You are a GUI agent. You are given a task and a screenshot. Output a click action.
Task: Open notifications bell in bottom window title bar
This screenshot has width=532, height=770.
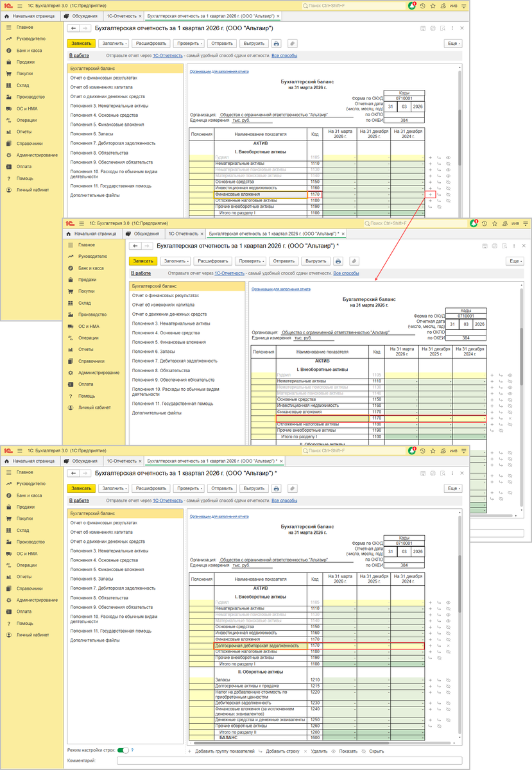coord(413,451)
